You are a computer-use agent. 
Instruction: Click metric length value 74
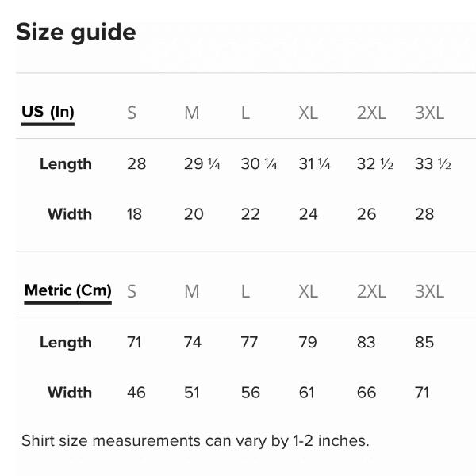[192, 343]
